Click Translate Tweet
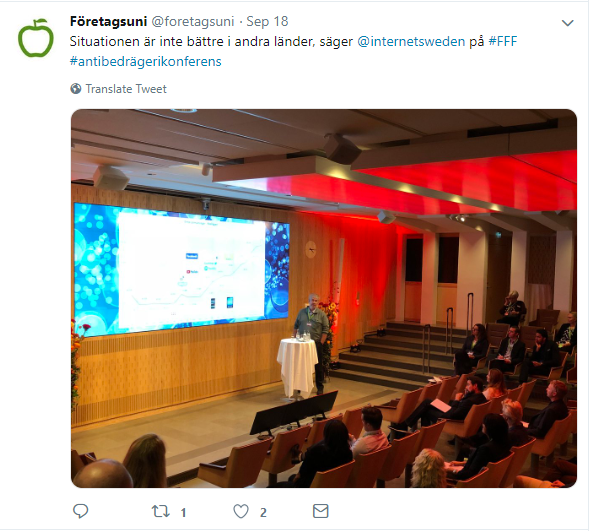The width and height of the screenshot is (589, 531). click(x=126, y=89)
